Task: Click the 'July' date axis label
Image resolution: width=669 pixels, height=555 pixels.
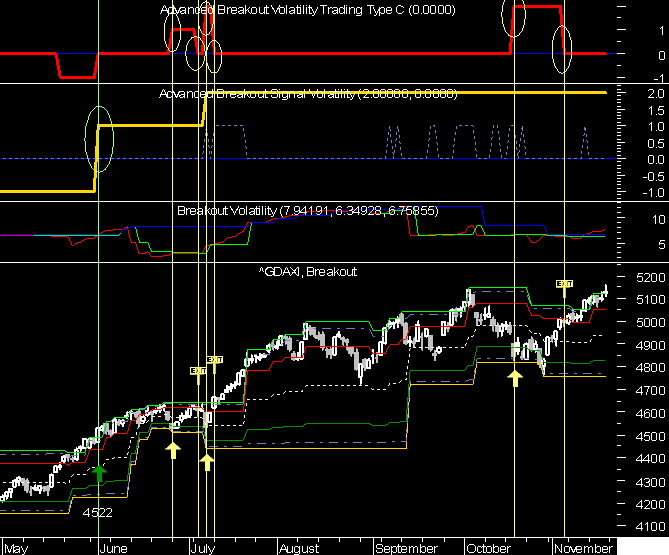Action: 203,548
